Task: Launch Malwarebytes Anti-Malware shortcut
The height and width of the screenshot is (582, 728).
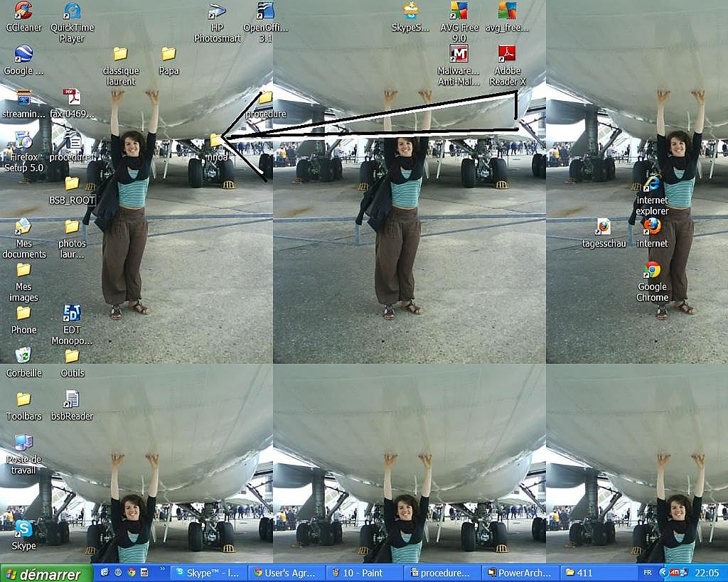Action: pos(459,65)
